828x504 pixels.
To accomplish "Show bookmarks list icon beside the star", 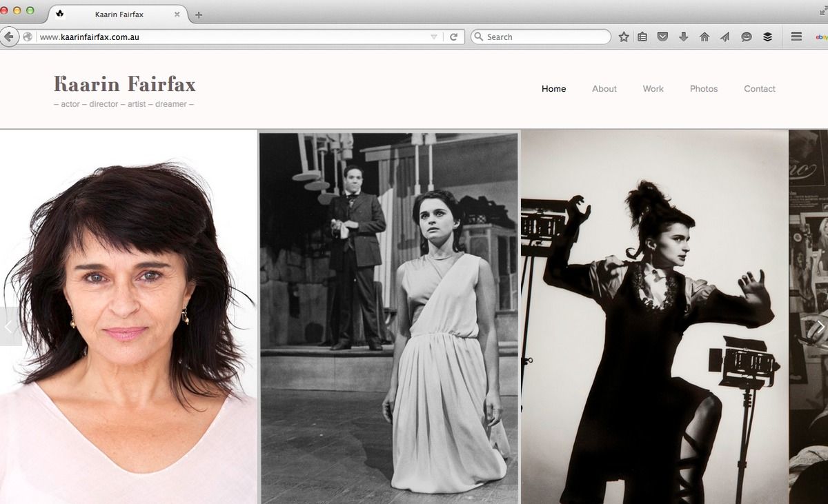I will pyautogui.click(x=642, y=37).
